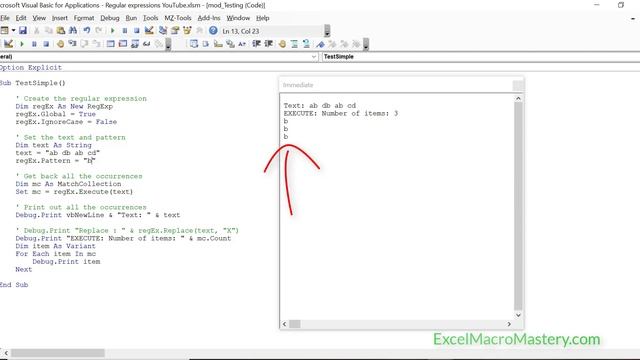Click the Immediate window's vertical scrollbar thumb
Screen dimensions: 640x360
(518, 206)
